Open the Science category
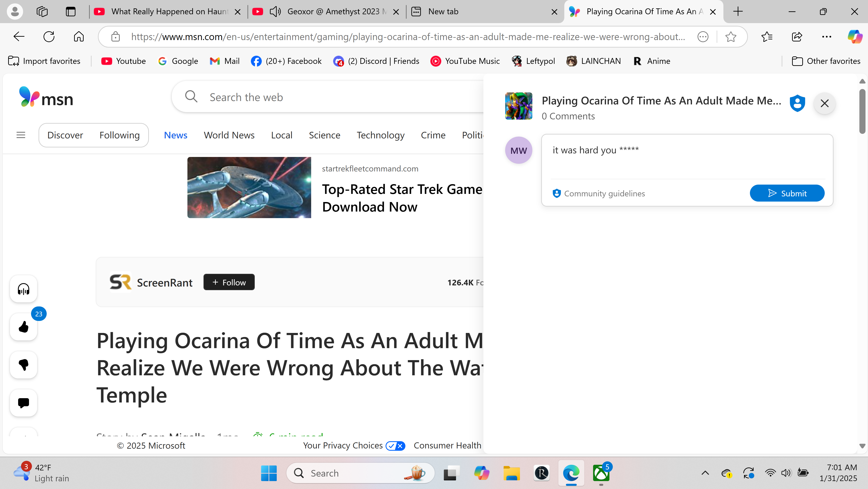Screen dimensions: 868x489 click(325, 135)
